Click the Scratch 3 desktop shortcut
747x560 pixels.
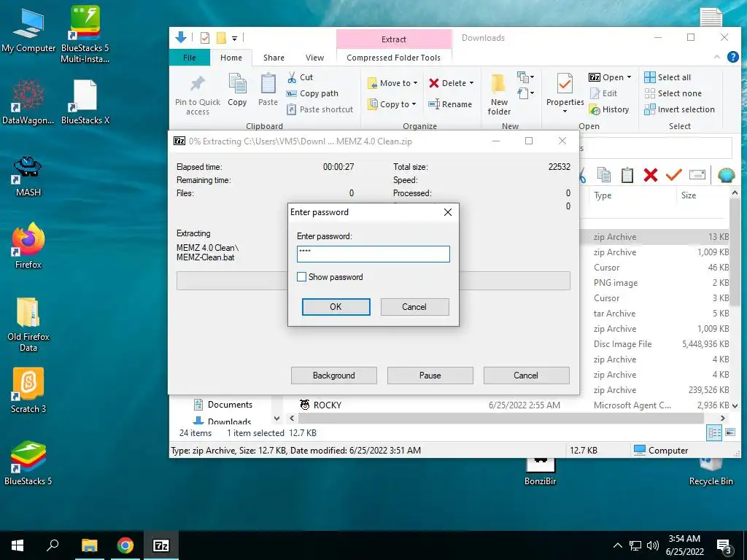click(x=28, y=391)
